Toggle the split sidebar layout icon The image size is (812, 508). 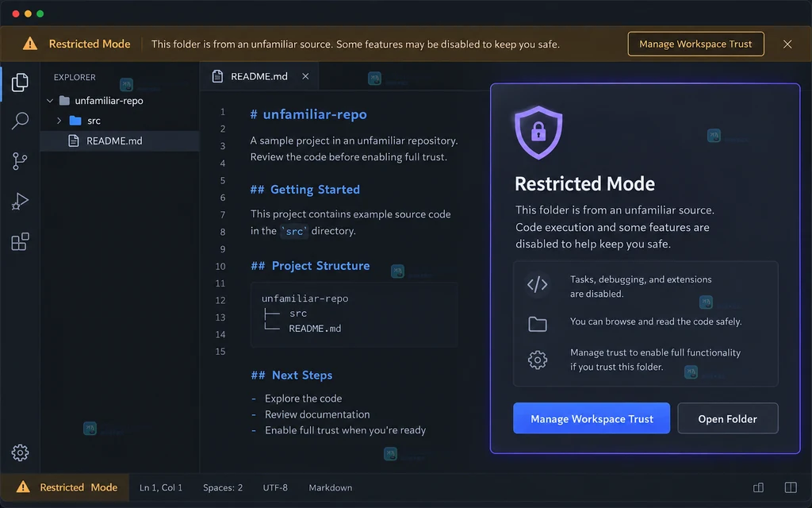pyautogui.click(x=791, y=487)
